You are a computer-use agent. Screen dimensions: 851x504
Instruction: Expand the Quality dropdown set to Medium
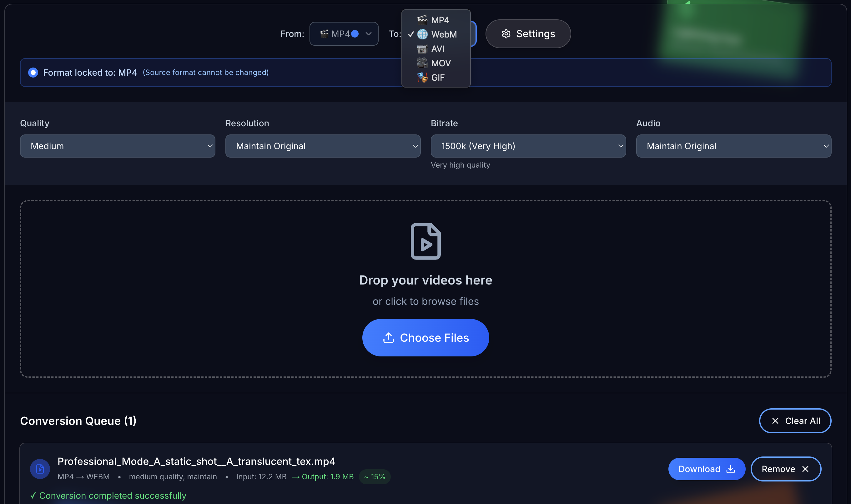(118, 146)
